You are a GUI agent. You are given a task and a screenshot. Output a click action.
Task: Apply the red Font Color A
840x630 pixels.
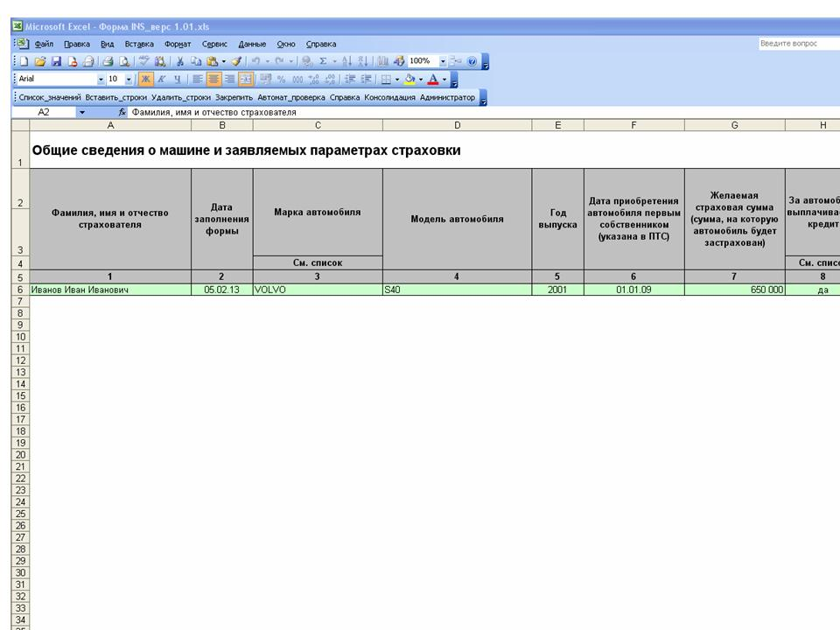point(433,80)
